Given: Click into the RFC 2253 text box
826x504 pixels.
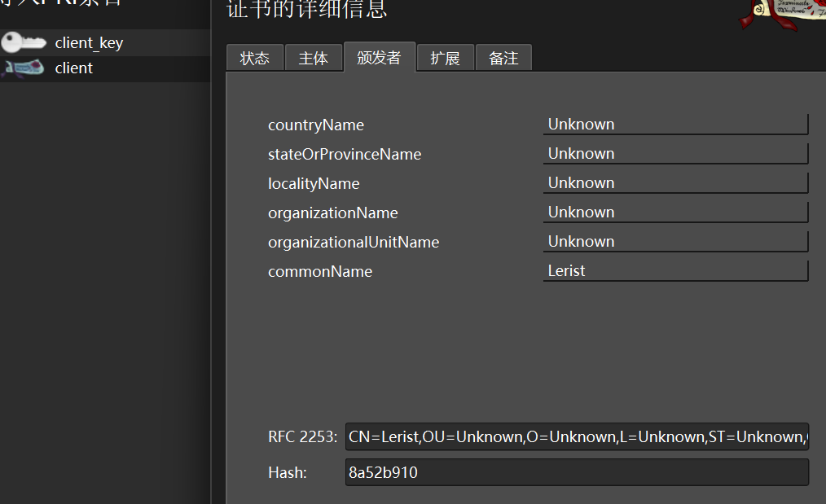Looking at the screenshot, I should pyautogui.click(x=576, y=437).
